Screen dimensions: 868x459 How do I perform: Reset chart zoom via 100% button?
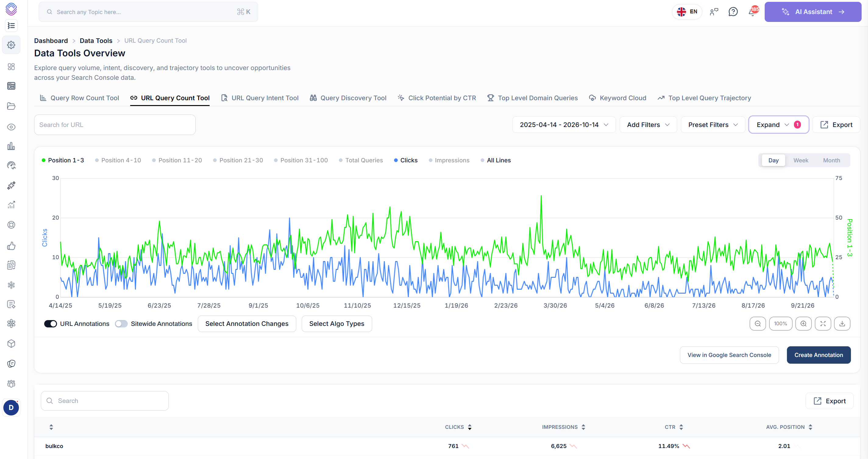click(x=781, y=324)
